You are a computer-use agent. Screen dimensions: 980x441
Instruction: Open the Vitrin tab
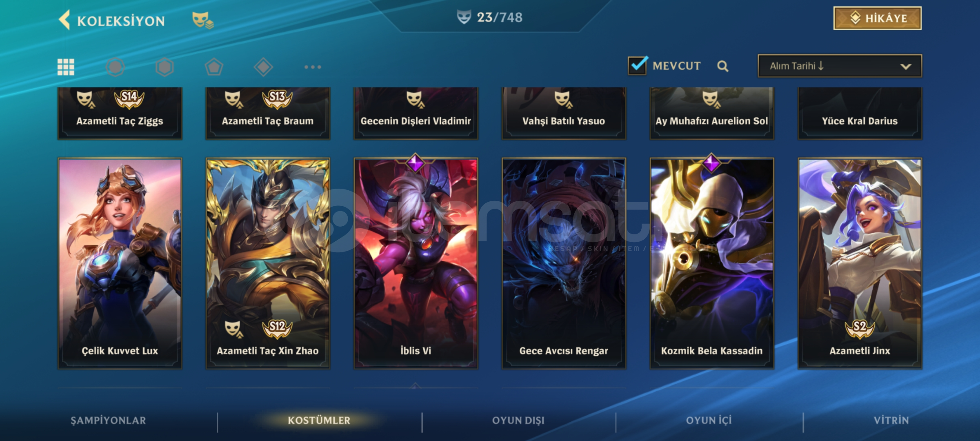tap(891, 420)
